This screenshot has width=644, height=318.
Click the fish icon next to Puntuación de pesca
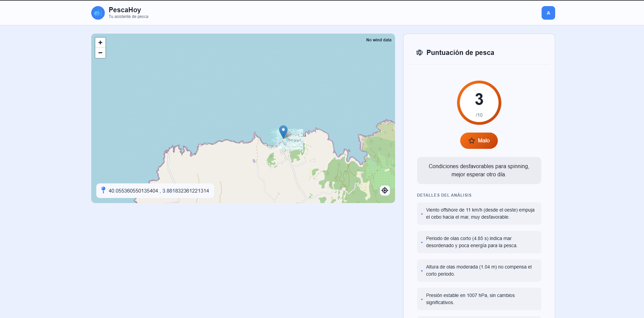coord(419,53)
